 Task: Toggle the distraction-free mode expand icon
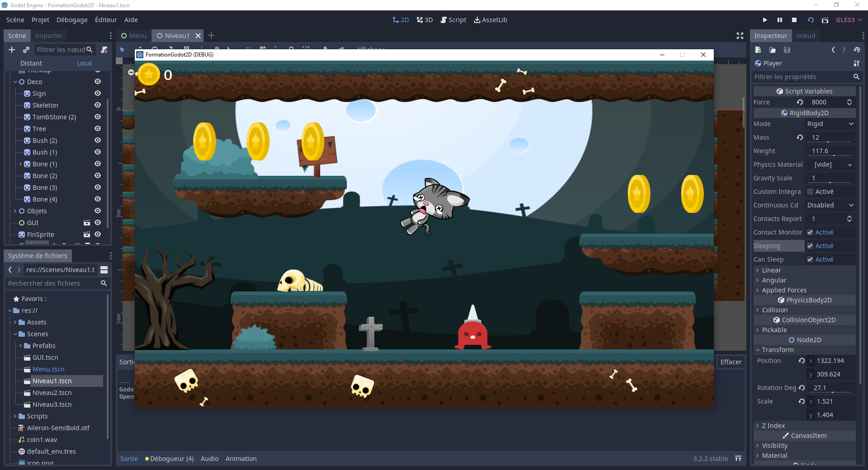pos(740,36)
